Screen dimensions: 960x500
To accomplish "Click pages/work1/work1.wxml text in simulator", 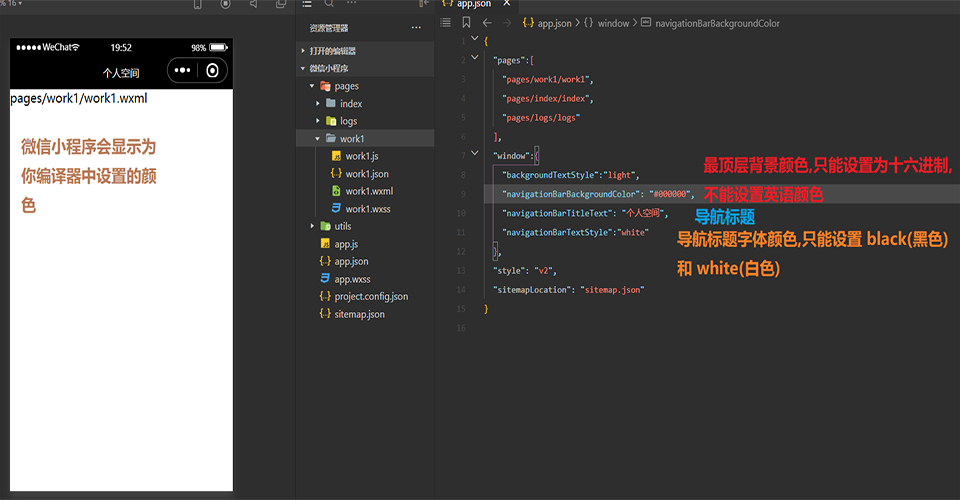I will click(78, 98).
